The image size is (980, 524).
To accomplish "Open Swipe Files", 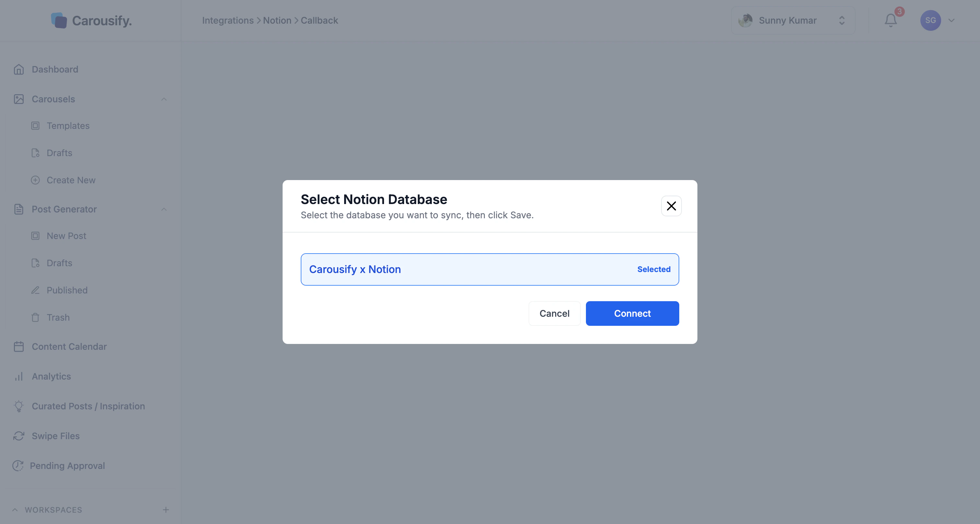I will pyautogui.click(x=56, y=436).
